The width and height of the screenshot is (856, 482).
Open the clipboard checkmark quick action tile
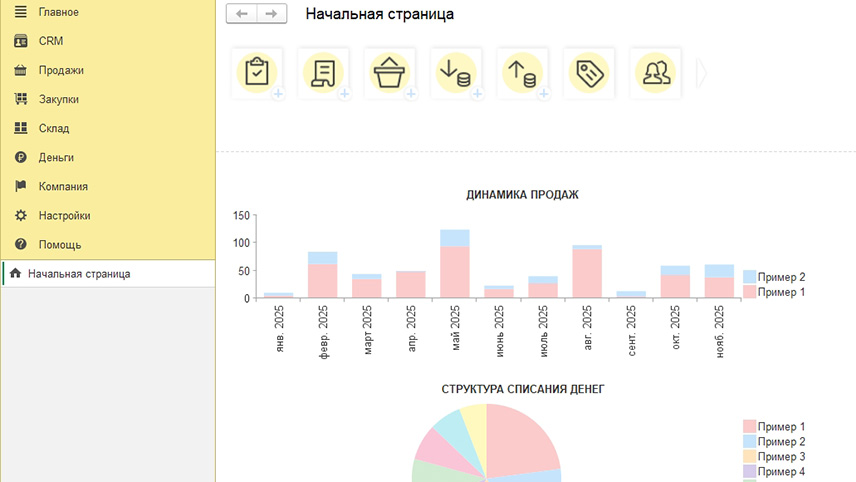pos(257,73)
